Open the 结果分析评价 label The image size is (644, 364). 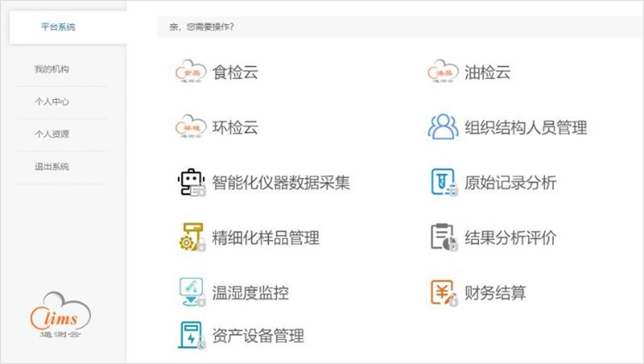pos(511,238)
